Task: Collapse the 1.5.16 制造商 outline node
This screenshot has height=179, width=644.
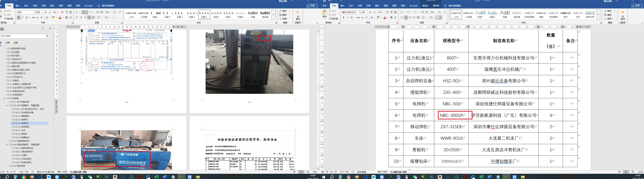Action: point(4,98)
